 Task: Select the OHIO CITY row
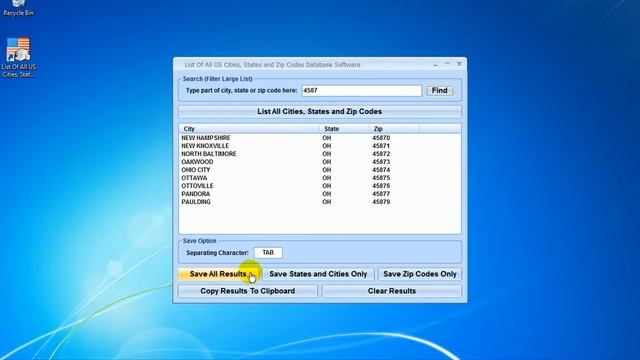320,170
